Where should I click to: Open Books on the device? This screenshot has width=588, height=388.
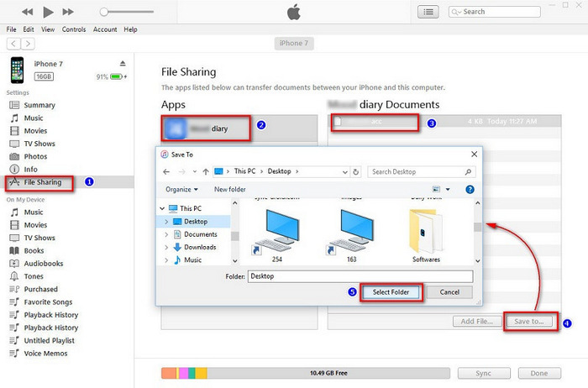tap(34, 250)
